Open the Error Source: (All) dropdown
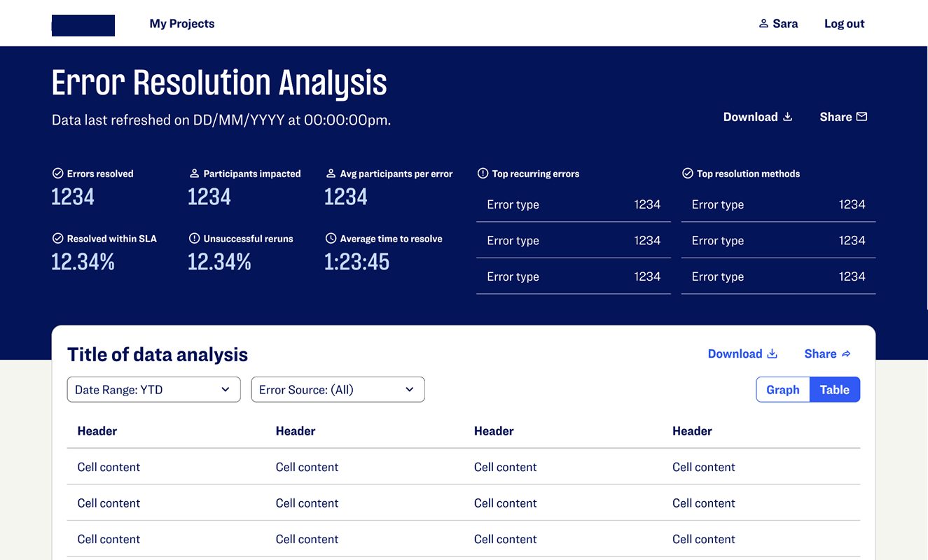This screenshot has width=928, height=560. click(338, 390)
